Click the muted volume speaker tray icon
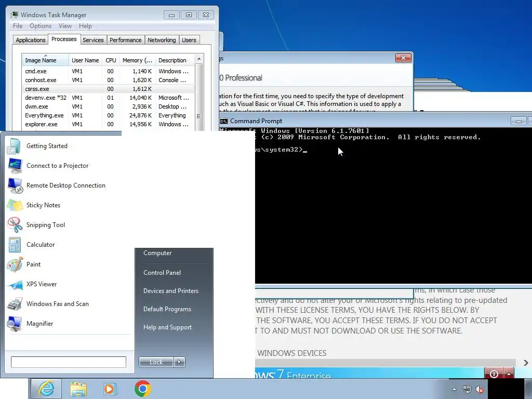Screen dimensions: 532x399 [480, 390]
